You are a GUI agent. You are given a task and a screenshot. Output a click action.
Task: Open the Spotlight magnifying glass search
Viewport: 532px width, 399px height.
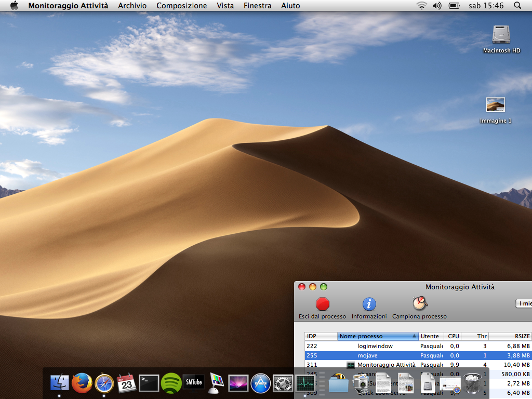[517, 5]
